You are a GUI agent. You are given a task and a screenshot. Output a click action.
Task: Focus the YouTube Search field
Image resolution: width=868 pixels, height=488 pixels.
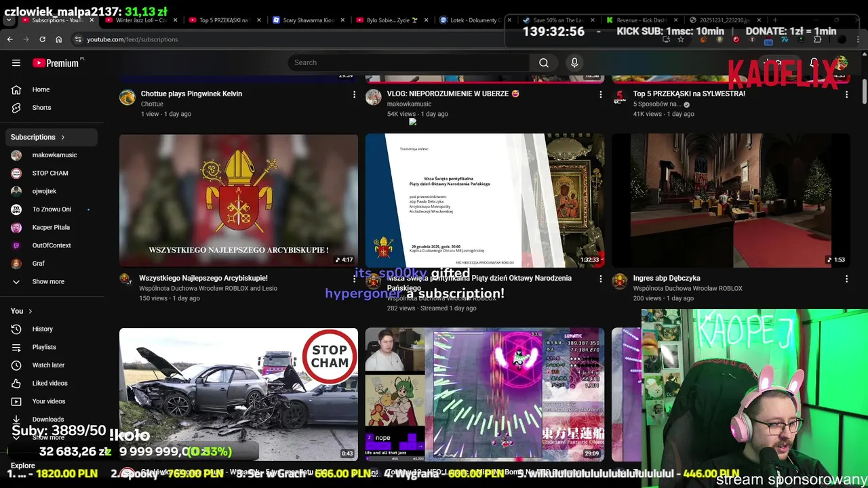pyautogui.click(x=408, y=62)
